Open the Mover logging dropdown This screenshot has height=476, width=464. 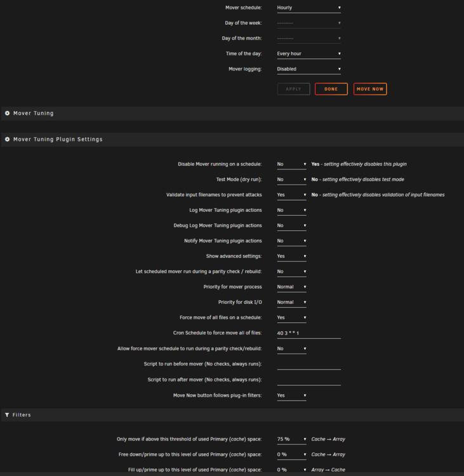point(308,69)
